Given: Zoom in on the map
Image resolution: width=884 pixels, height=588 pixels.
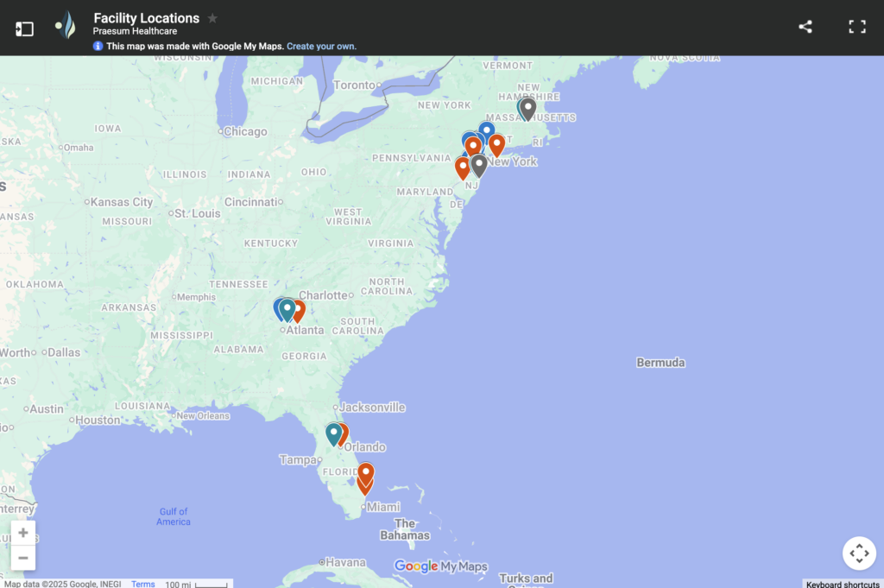Looking at the screenshot, I should tap(23, 533).
